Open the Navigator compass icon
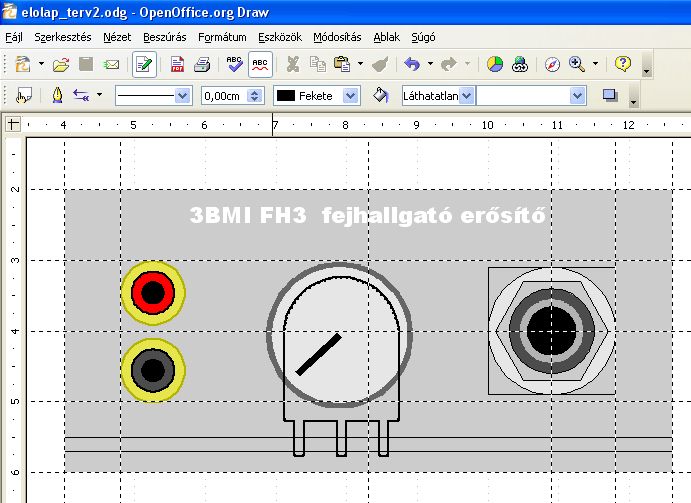This screenshot has height=503, width=691. [552, 64]
